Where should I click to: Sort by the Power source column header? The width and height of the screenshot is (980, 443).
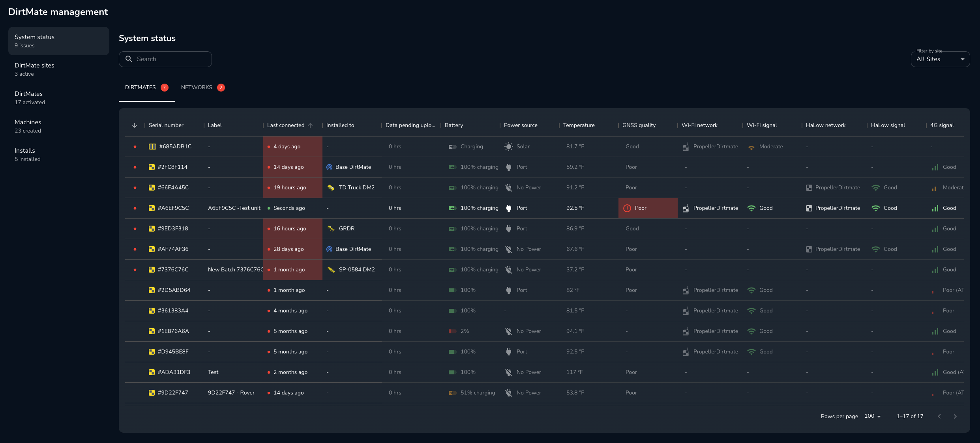[x=521, y=125]
